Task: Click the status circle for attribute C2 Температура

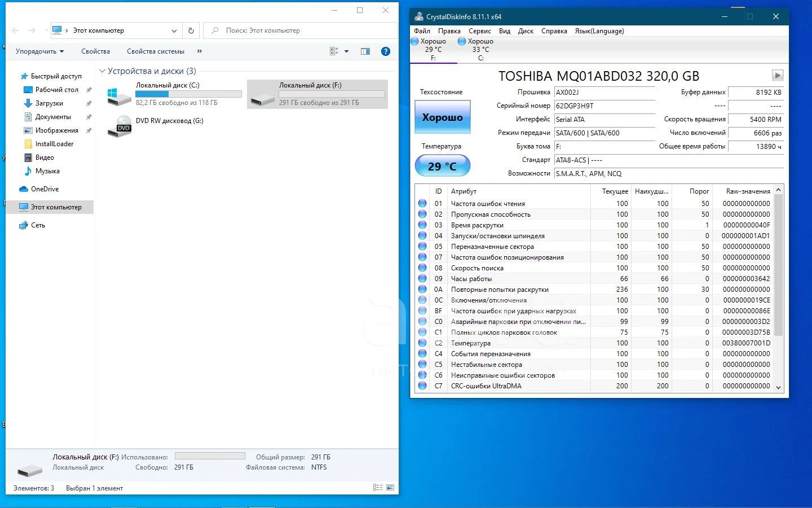Action: [422, 343]
